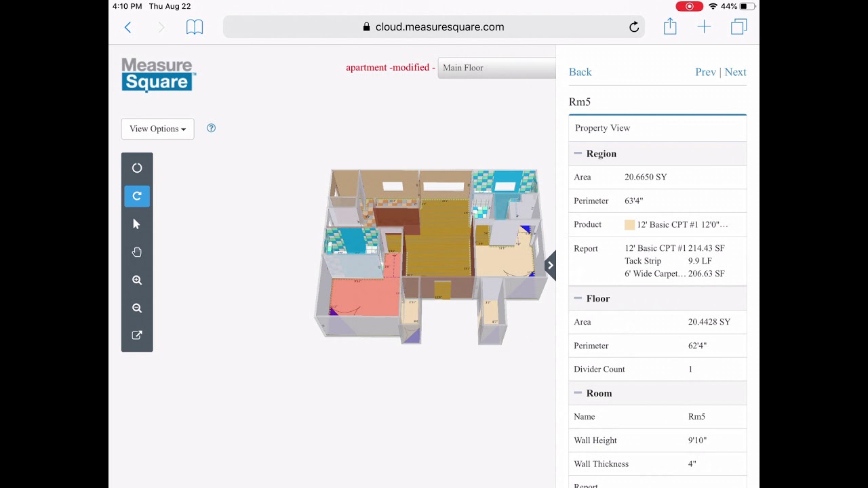Go to Next room link
This screenshot has width=868, height=488.
tap(735, 72)
